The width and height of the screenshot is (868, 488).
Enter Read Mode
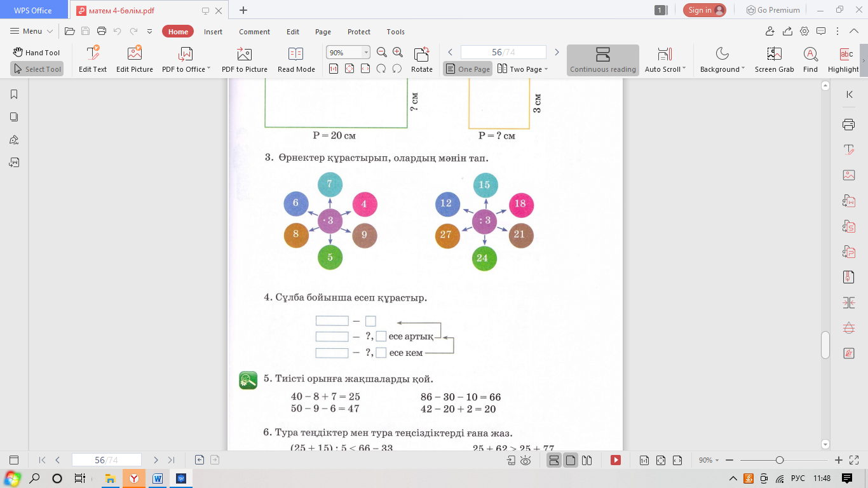click(x=296, y=60)
